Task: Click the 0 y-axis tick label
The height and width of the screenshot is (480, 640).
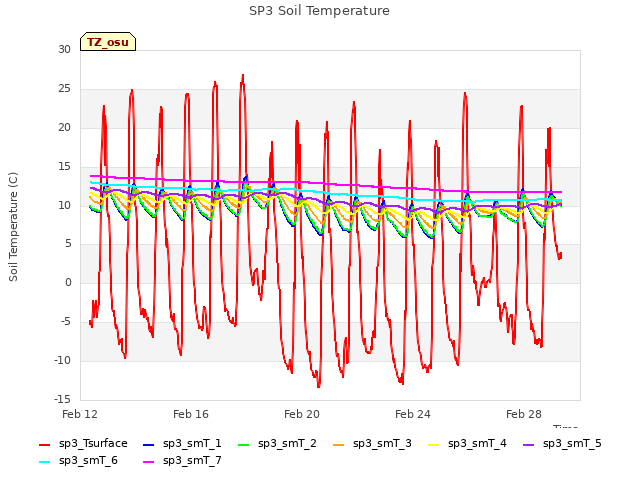Action: pos(68,282)
